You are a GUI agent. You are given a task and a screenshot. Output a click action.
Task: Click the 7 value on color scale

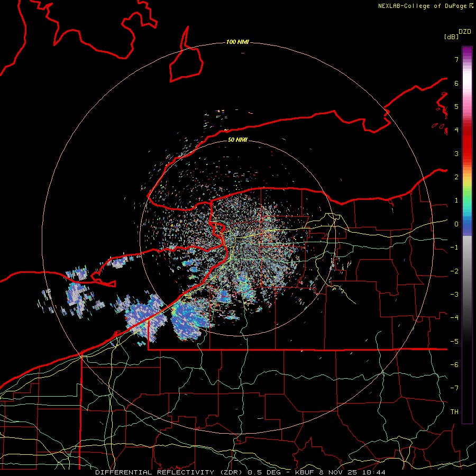coord(456,59)
